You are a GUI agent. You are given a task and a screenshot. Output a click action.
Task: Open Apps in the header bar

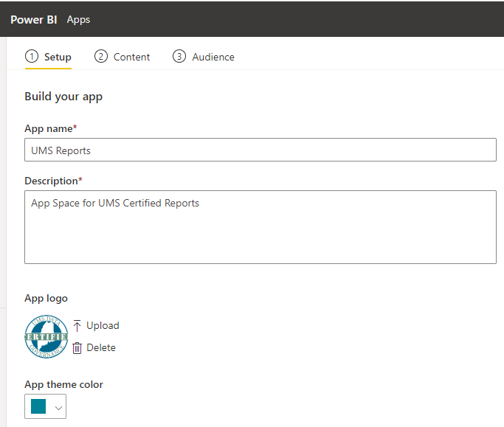coord(78,20)
